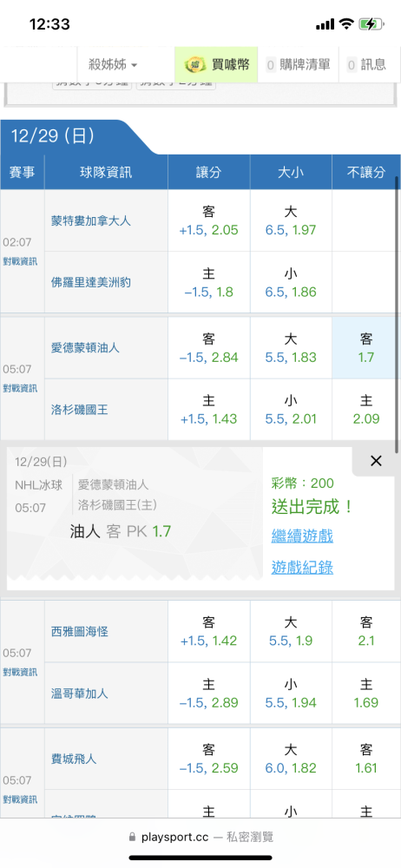The image size is (401, 868).
Task: Select 主 2.09 bet for 洛杉磯國王
Action: tap(365, 410)
